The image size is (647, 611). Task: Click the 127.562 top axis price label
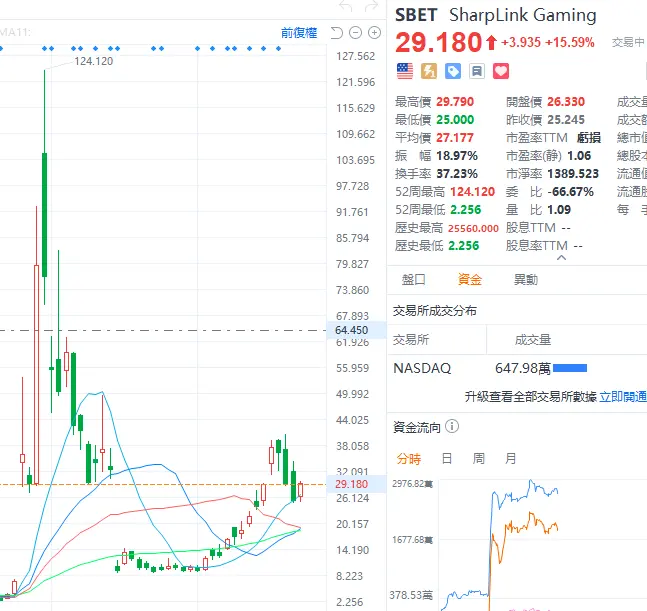pyautogui.click(x=356, y=56)
